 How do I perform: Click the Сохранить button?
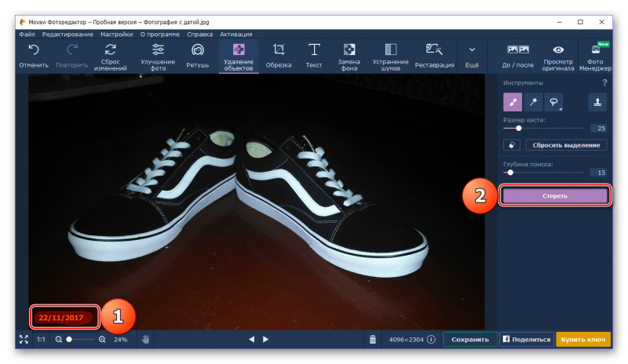tap(470, 340)
